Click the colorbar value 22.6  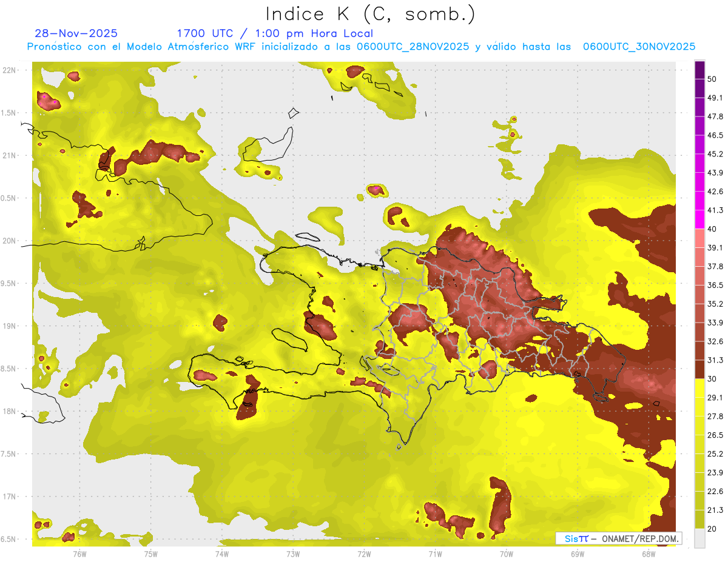(715, 491)
